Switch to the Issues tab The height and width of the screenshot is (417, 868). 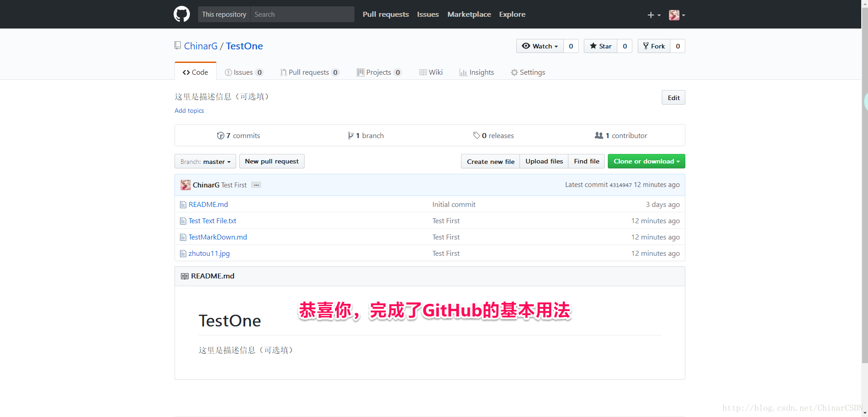click(x=244, y=72)
